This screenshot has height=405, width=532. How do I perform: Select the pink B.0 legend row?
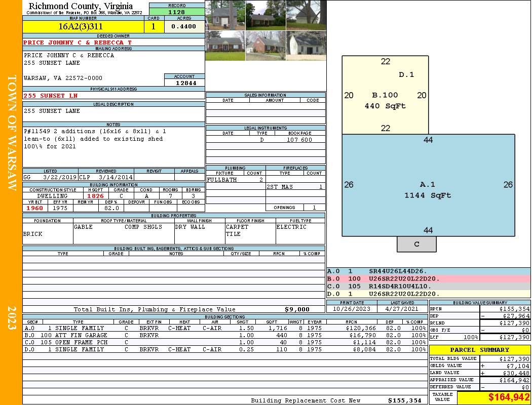click(x=428, y=278)
